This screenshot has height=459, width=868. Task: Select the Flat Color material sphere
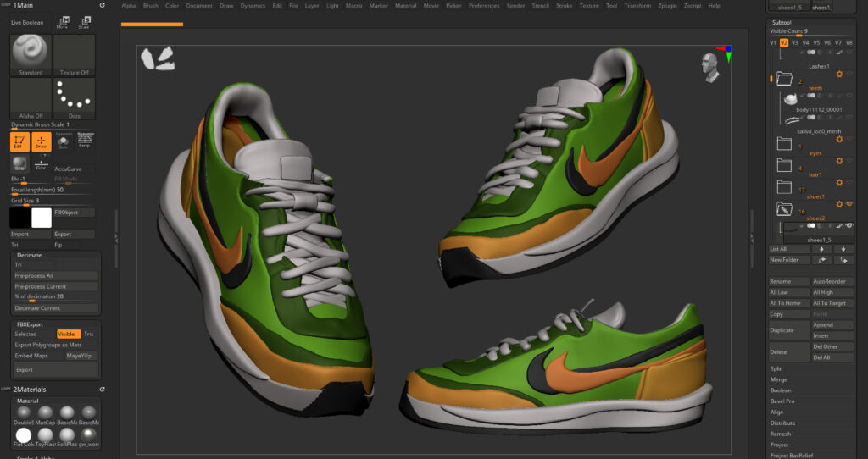coord(23,434)
